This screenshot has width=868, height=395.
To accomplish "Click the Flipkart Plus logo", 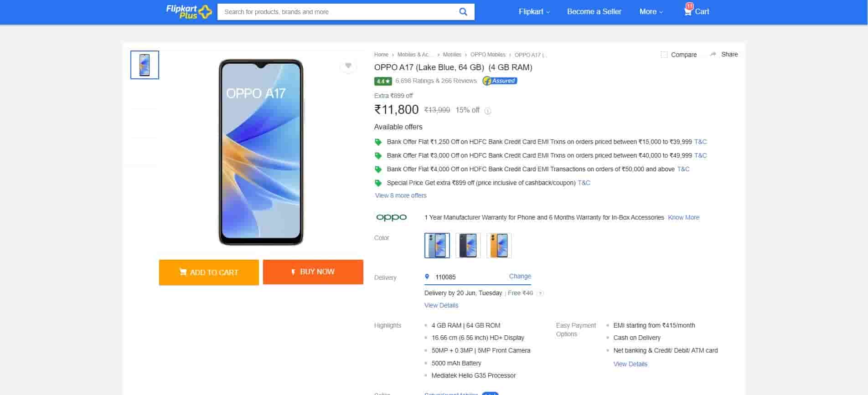I will 189,12.
